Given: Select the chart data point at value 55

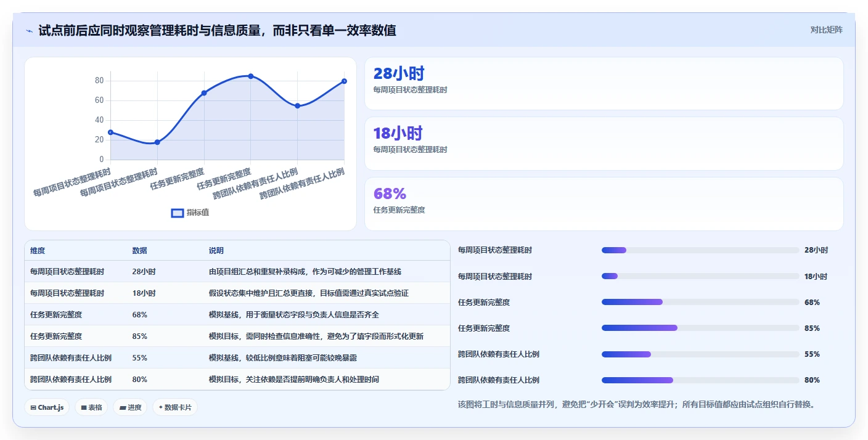Looking at the screenshot, I should 298,106.
